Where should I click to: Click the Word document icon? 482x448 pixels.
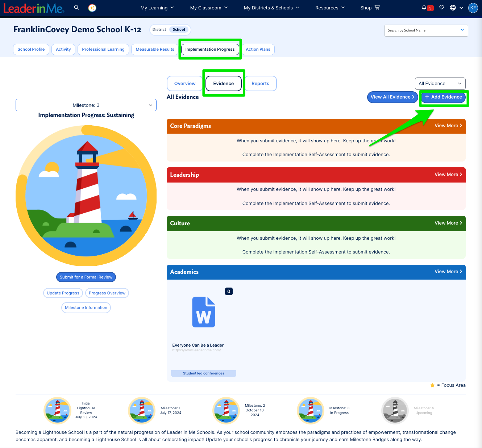pyautogui.click(x=204, y=312)
